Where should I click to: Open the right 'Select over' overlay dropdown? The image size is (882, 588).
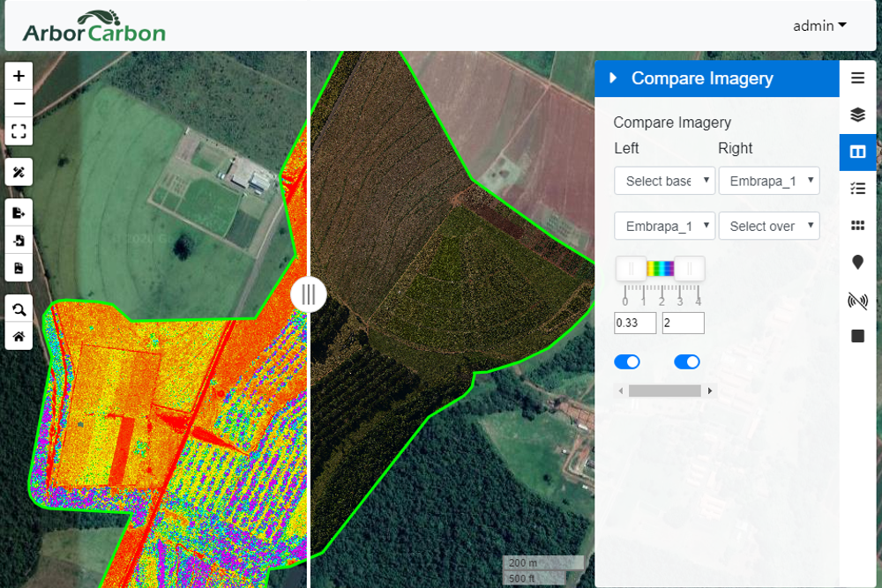coord(769,226)
